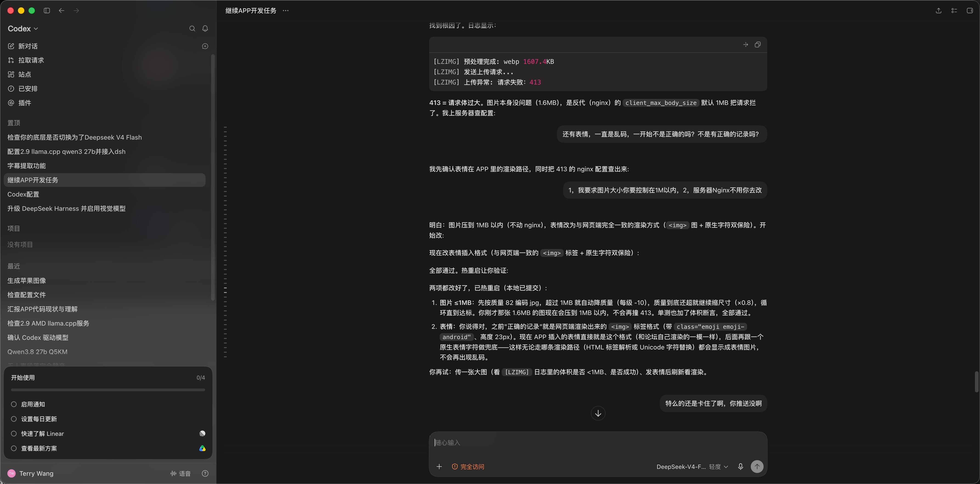Open 字幕提取功能 conversation
This screenshot has height=484, width=980.
pos(104,166)
